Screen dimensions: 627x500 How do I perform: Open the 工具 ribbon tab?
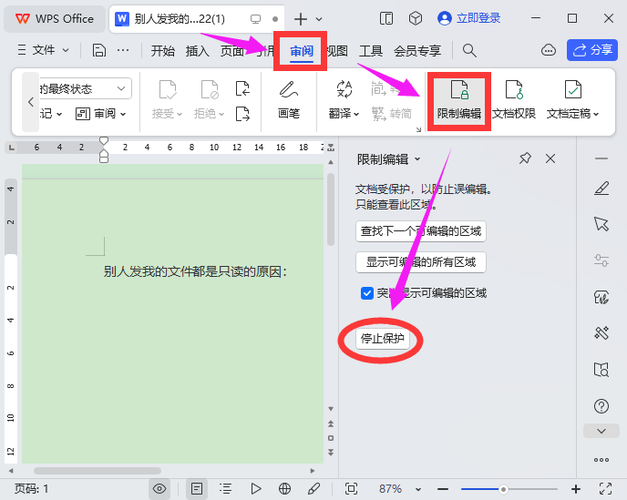(x=371, y=51)
